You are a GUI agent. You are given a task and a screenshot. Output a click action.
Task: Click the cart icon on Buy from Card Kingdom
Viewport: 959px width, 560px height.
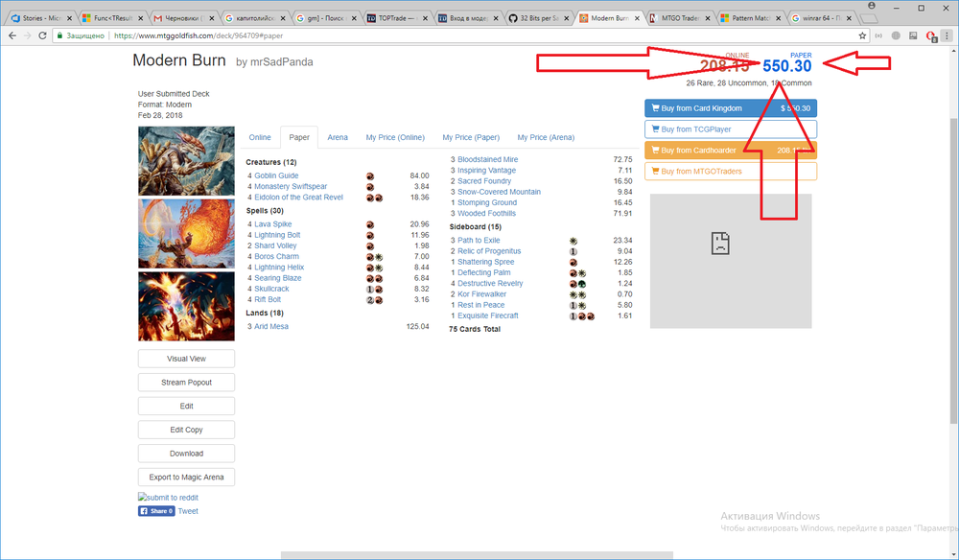click(655, 108)
